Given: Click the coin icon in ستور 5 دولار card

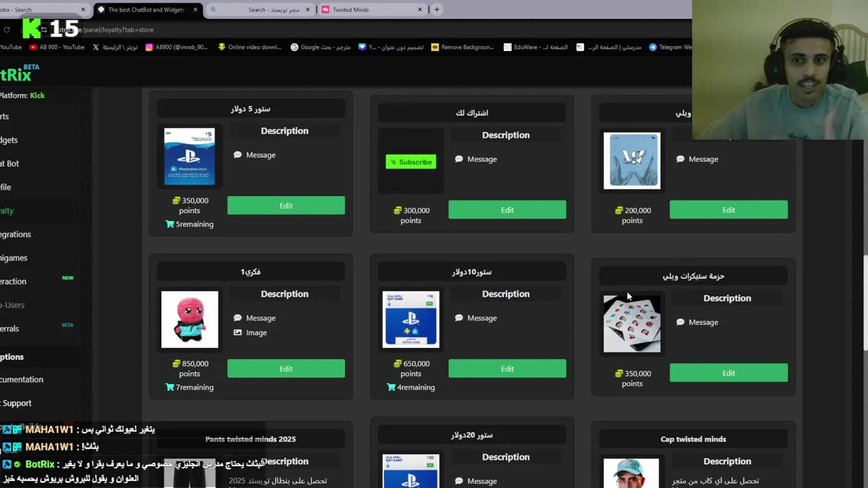Looking at the screenshot, I should pyautogui.click(x=176, y=201).
